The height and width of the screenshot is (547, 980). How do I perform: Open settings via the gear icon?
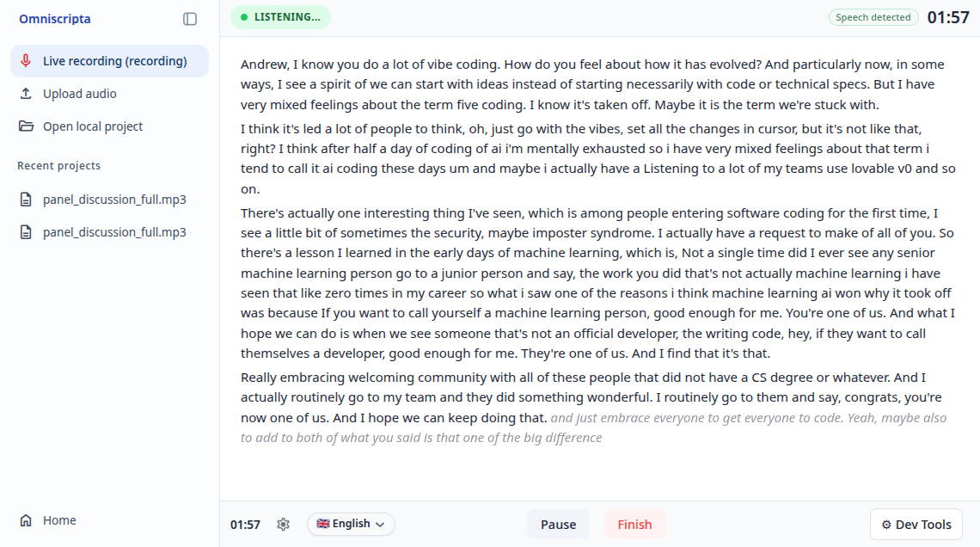coord(283,525)
